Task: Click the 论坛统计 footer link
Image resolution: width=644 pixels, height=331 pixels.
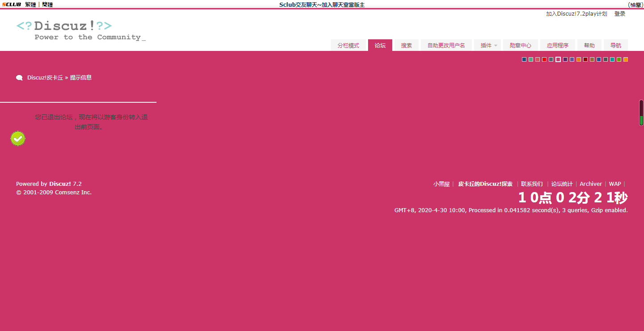Action: [562, 184]
